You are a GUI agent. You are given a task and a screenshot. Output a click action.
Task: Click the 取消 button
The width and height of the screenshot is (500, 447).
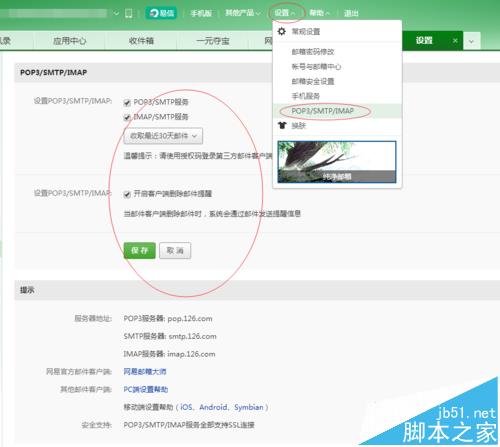pos(175,250)
